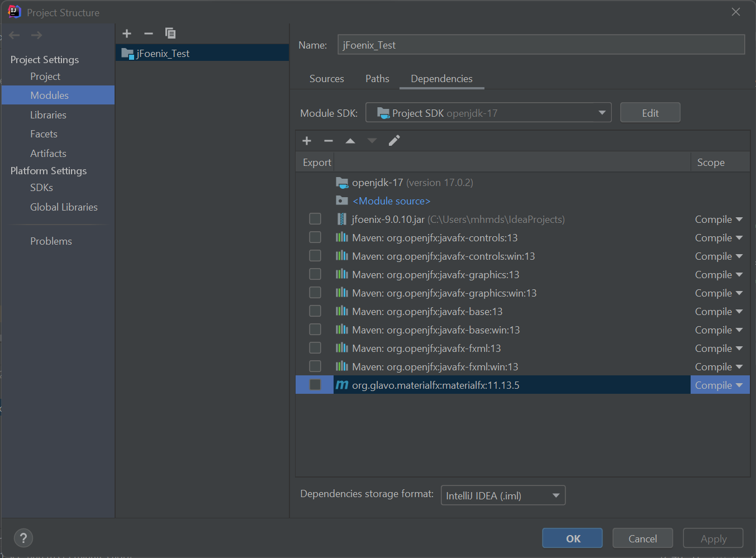Viewport: 756px width, 558px height.
Task: Click library icon of javafx-controls:13
Action: 342,237
